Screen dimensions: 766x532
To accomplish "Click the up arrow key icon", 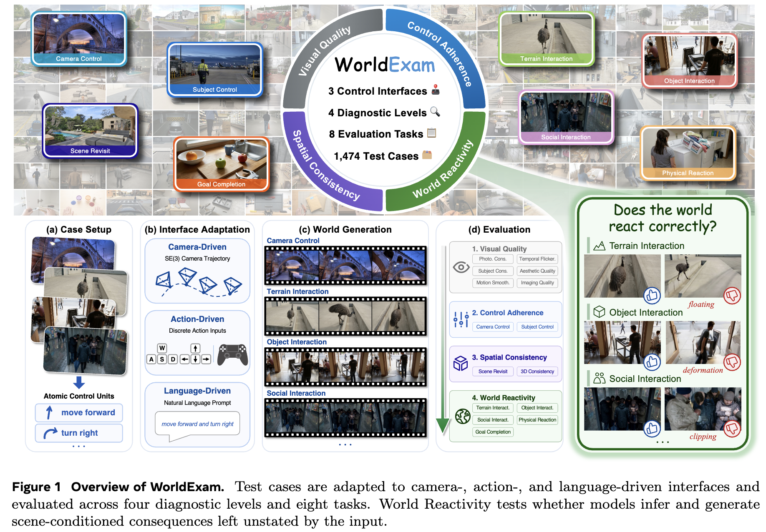I will point(195,348).
